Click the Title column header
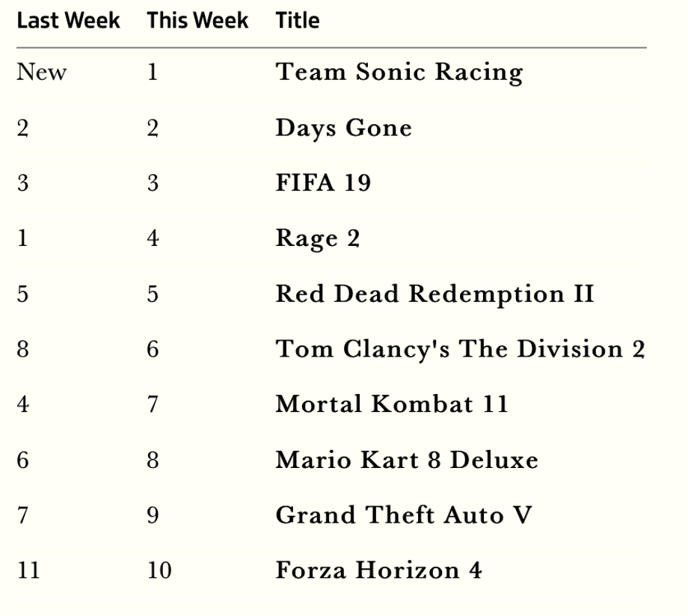 coord(297,21)
